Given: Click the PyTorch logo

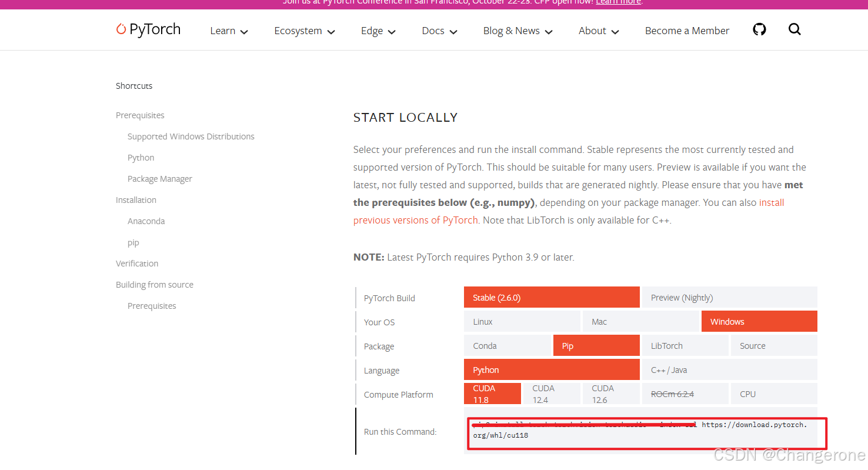Looking at the screenshot, I should (148, 29).
